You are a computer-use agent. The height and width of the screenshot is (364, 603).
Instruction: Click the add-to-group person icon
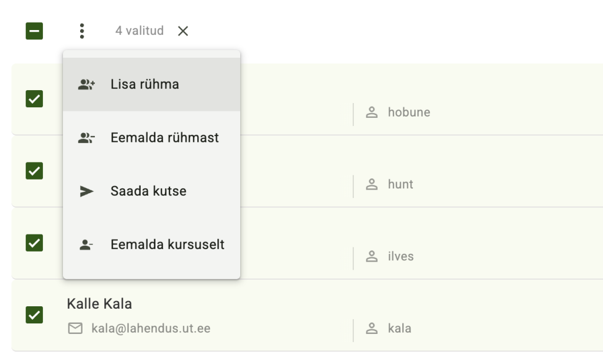click(87, 84)
